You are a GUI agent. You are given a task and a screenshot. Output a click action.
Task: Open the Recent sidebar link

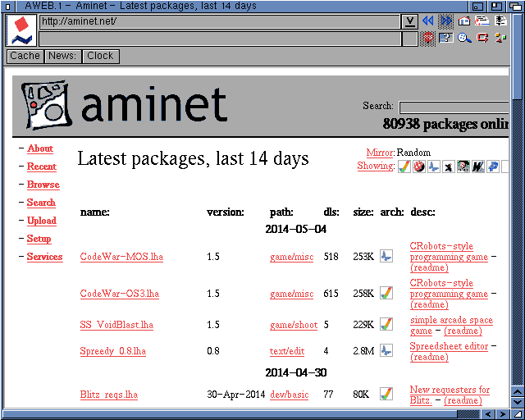point(42,167)
